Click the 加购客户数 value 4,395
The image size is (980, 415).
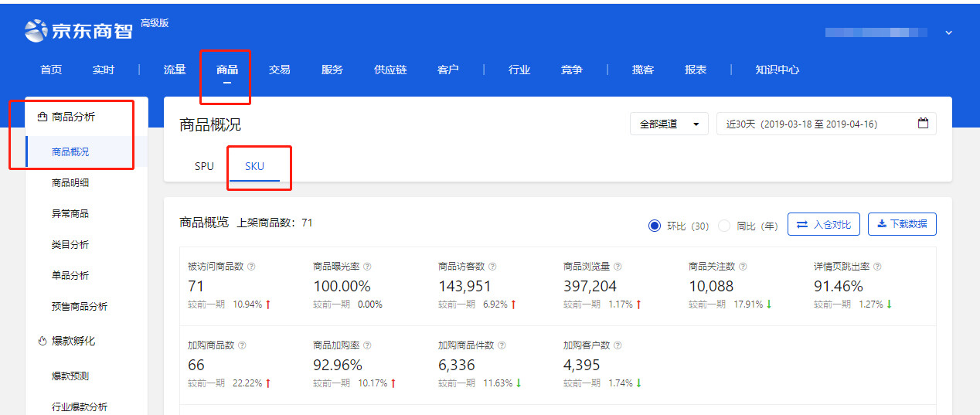pos(582,365)
